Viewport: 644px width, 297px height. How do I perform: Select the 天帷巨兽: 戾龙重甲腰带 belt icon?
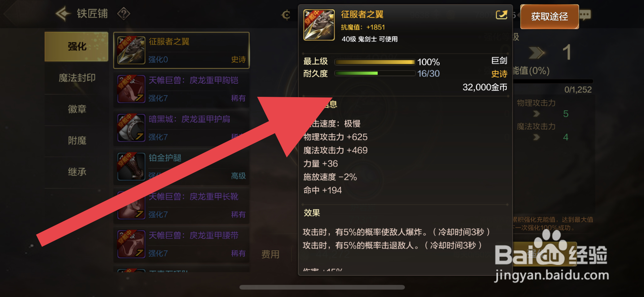[x=131, y=244]
